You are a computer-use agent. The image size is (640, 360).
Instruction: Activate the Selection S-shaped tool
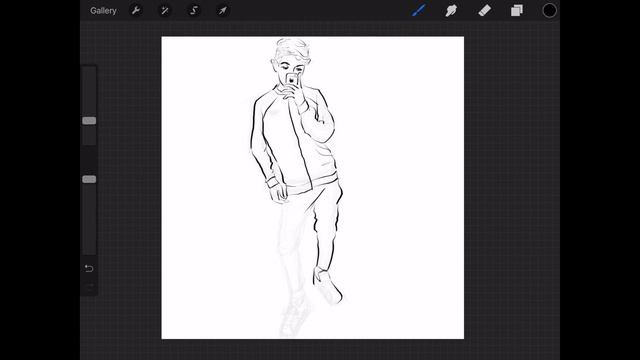[194, 10]
